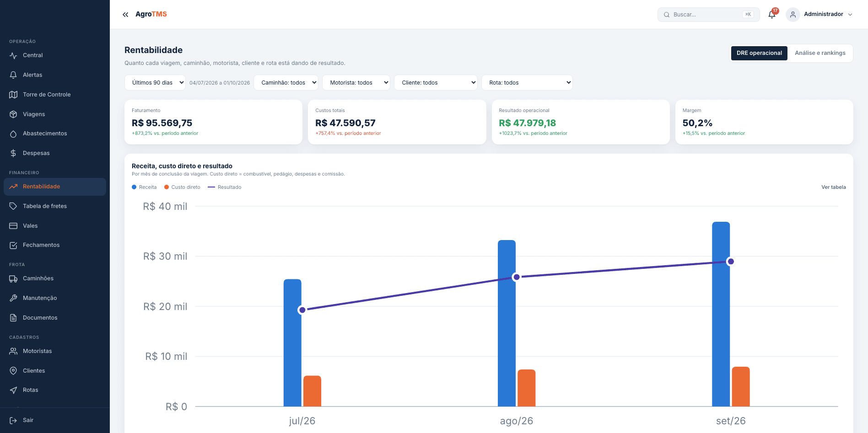Click the Margem 50,2% value
868x433 pixels.
(697, 123)
